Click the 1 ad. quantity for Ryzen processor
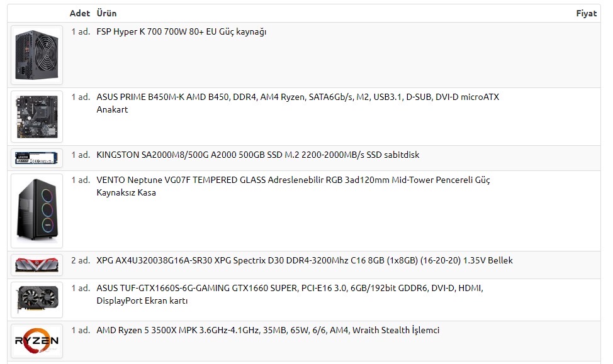Viewport: 613px width, 364px height. [x=81, y=331]
